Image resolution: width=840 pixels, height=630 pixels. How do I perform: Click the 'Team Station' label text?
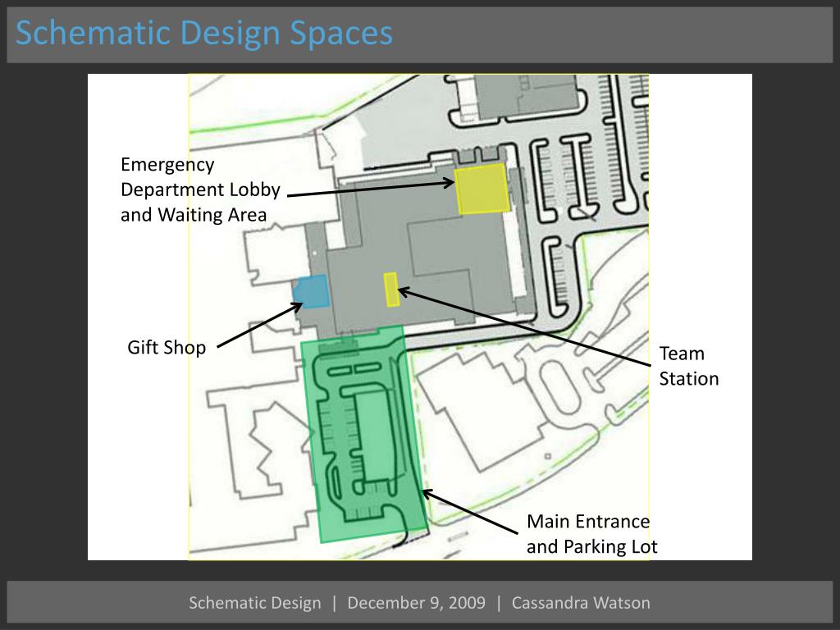click(689, 366)
